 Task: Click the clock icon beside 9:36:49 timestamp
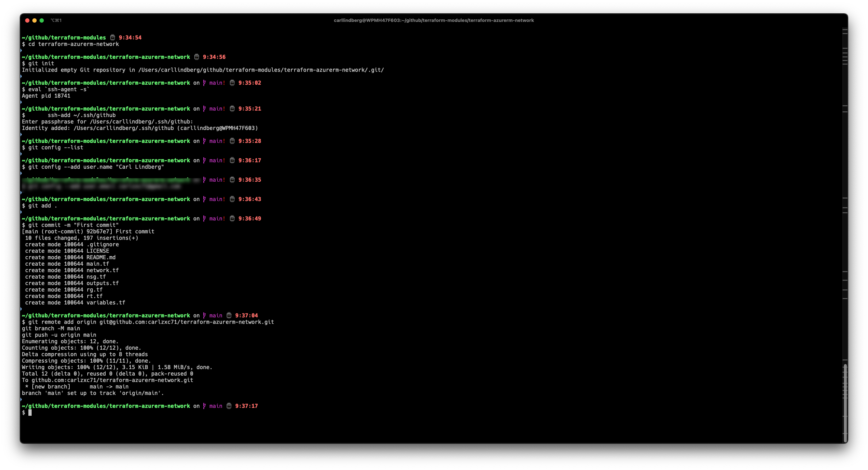[232, 218]
